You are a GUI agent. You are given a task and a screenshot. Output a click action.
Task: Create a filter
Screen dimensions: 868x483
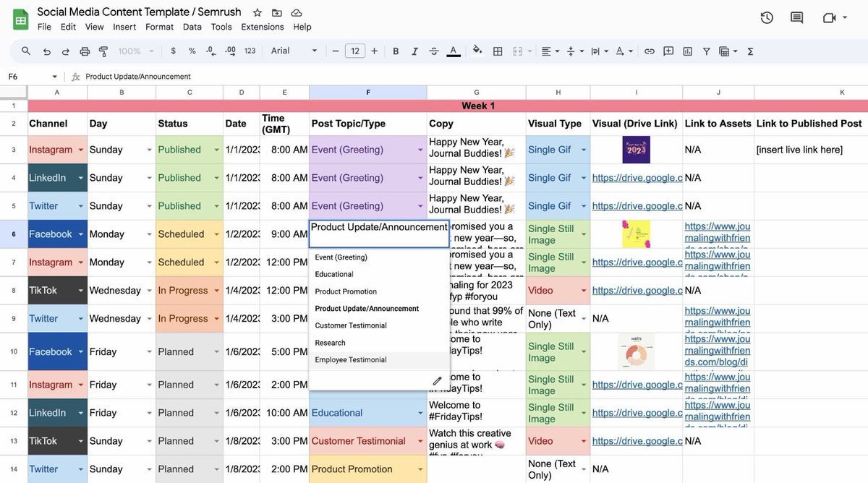coord(706,51)
